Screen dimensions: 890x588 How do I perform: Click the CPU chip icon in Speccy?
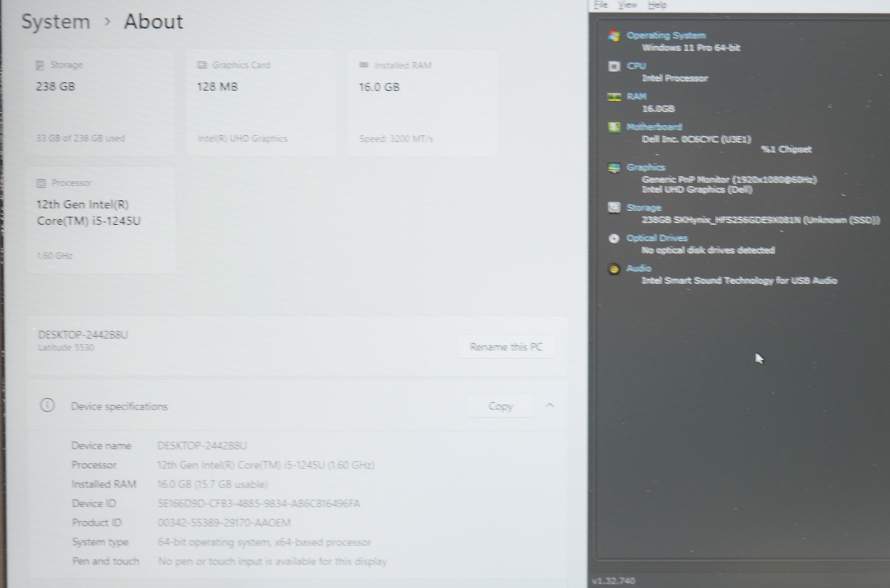pos(614,66)
